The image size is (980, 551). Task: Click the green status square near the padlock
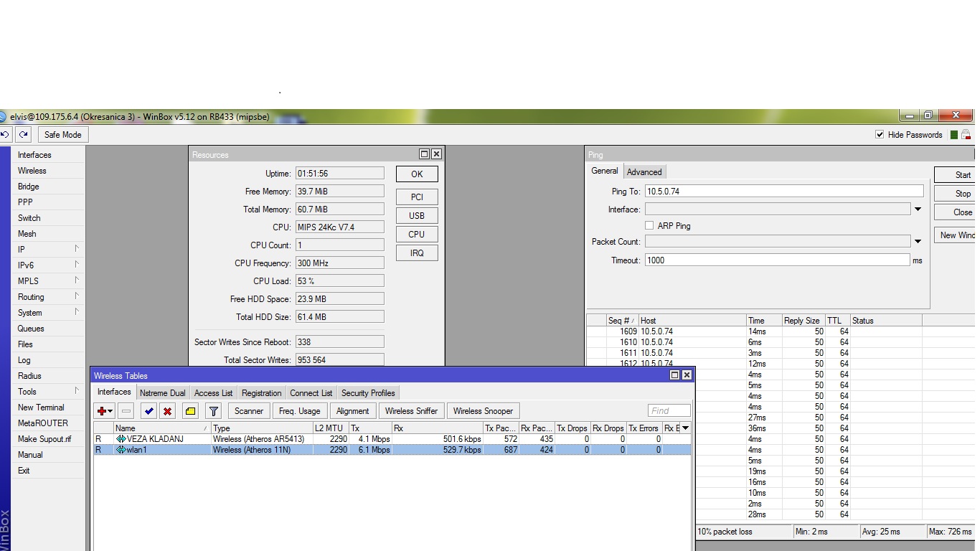click(x=953, y=135)
